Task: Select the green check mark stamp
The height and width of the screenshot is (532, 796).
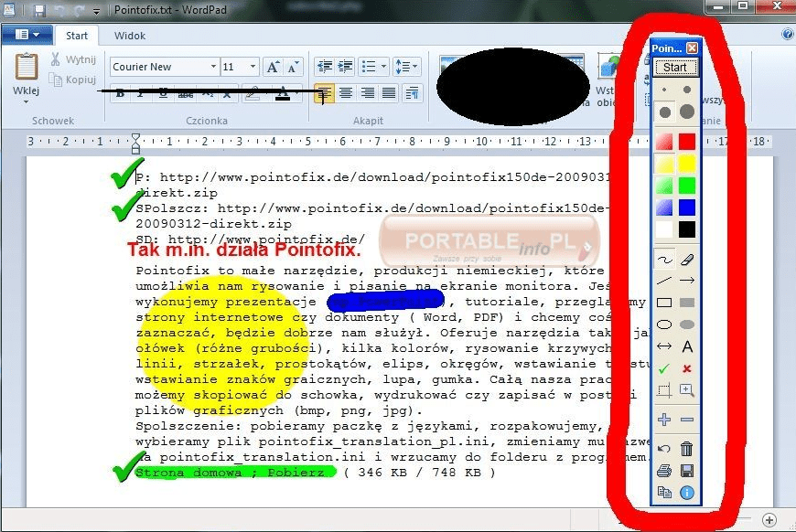Action: point(664,368)
